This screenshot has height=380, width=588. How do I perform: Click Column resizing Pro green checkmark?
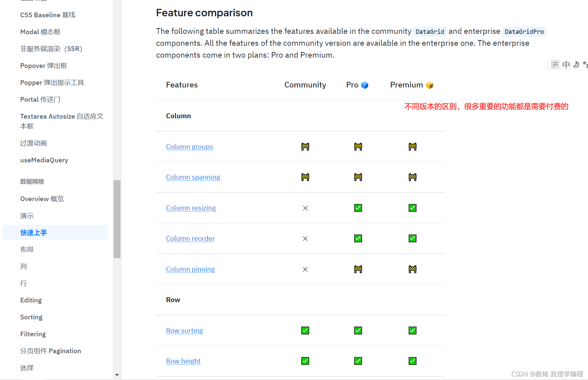click(x=358, y=208)
